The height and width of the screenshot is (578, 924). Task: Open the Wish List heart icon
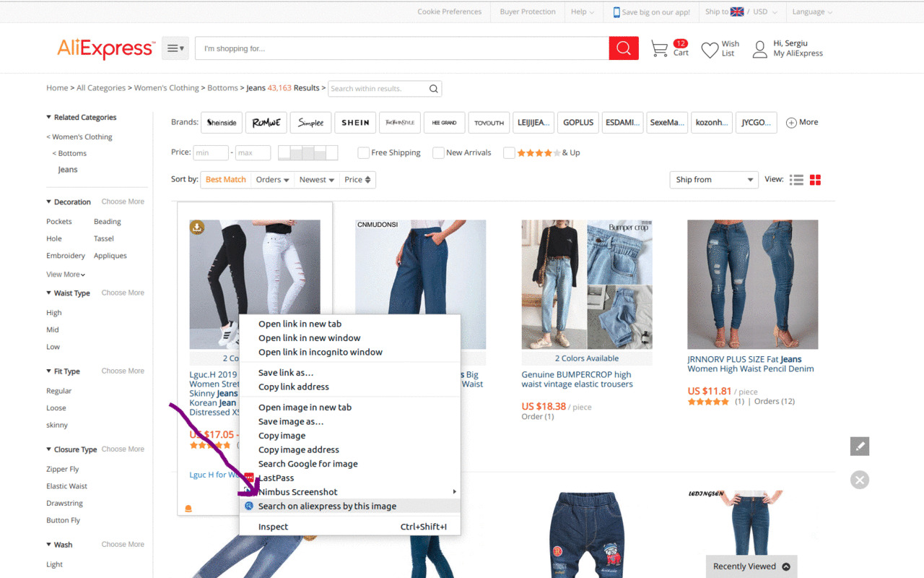710,49
